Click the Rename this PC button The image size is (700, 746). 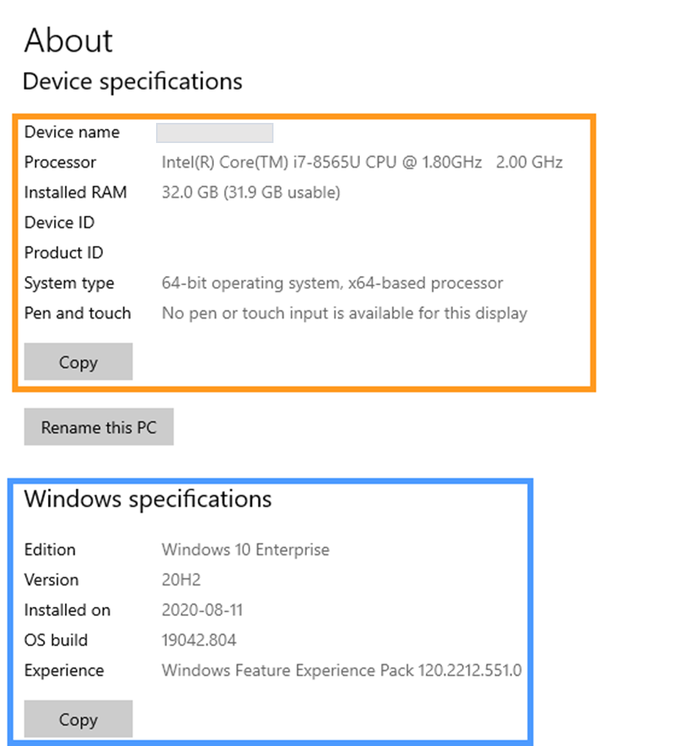99,427
